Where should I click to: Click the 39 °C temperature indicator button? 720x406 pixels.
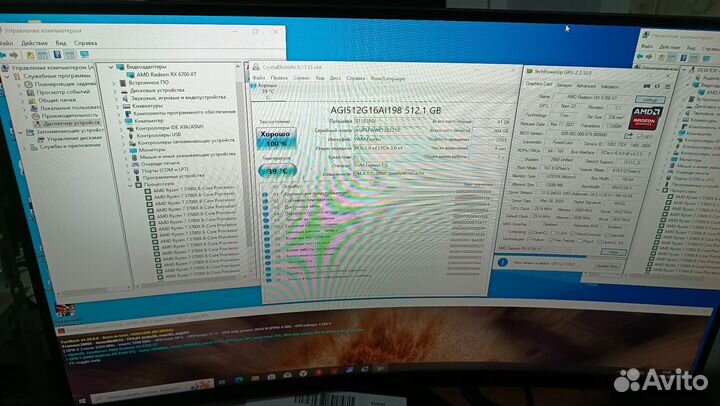pos(277,171)
